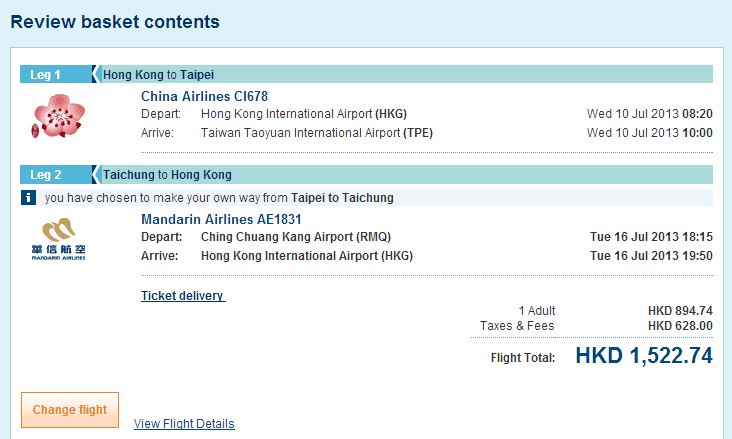This screenshot has height=439, width=732.
Task: Open the View Flight Details link
Action: [x=184, y=424]
